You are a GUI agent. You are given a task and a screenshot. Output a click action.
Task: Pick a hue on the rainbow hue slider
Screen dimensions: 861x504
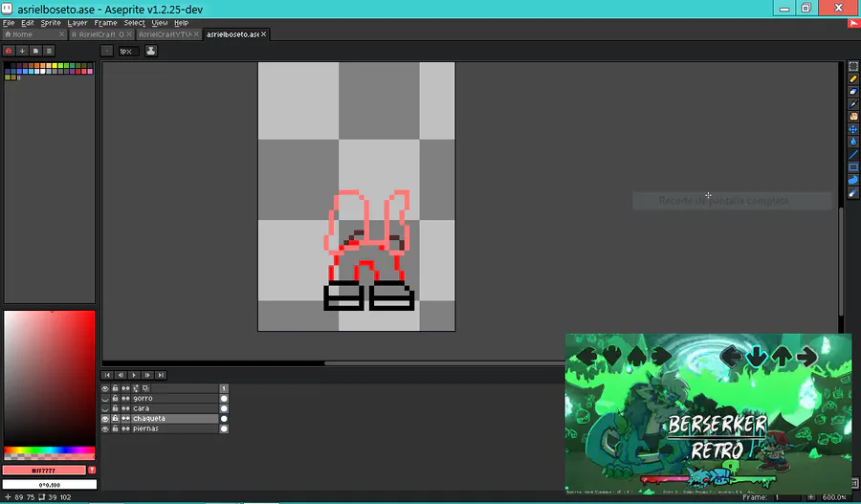click(50, 450)
